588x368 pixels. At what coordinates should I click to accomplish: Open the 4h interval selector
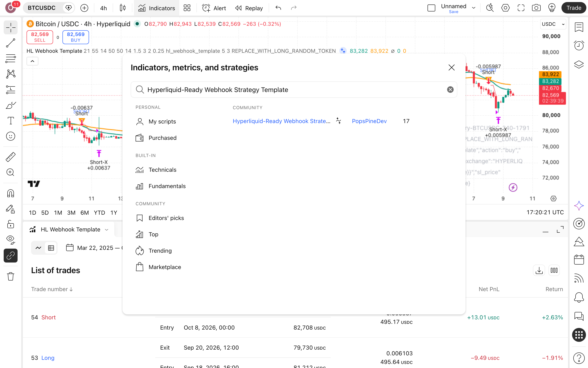point(104,8)
